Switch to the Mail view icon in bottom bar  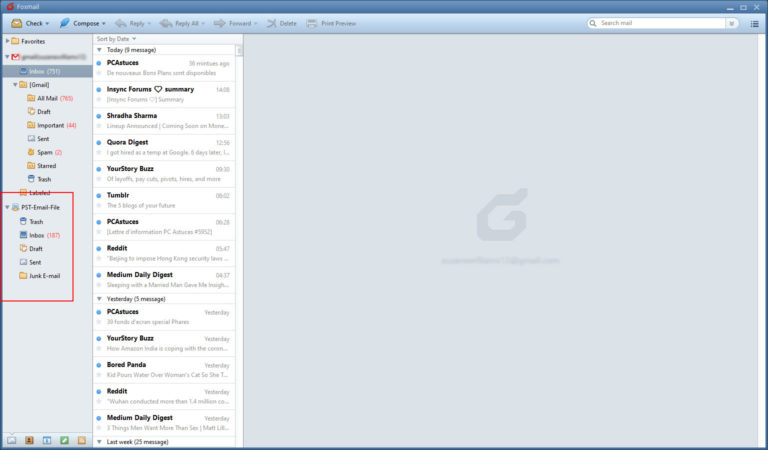click(x=12, y=440)
